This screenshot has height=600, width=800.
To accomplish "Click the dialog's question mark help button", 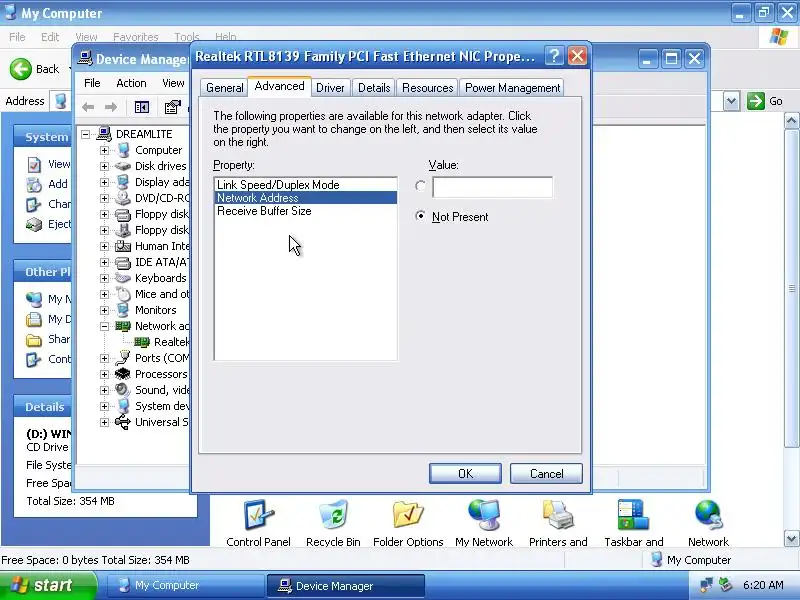I will pyautogui.click(x=554, y=56).
